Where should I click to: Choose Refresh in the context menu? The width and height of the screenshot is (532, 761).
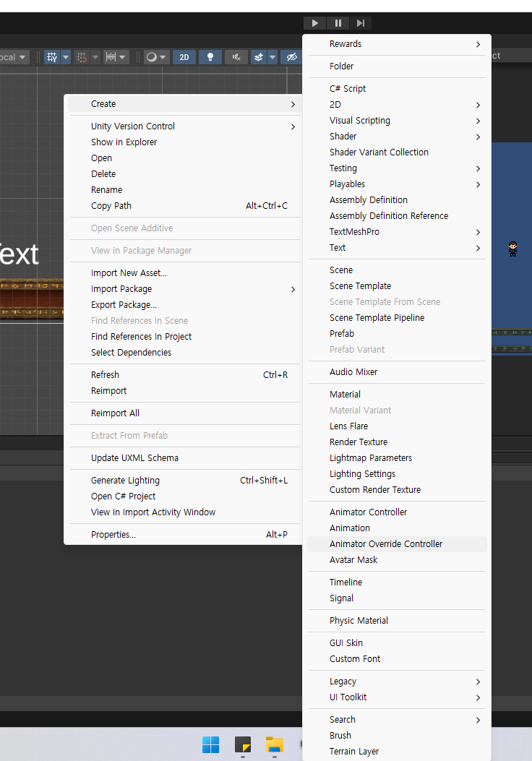tap(184, 374)
